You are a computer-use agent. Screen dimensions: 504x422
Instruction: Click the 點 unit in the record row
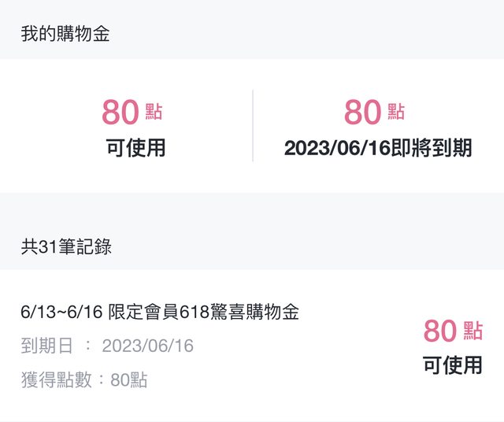click(x=473, y=330)
